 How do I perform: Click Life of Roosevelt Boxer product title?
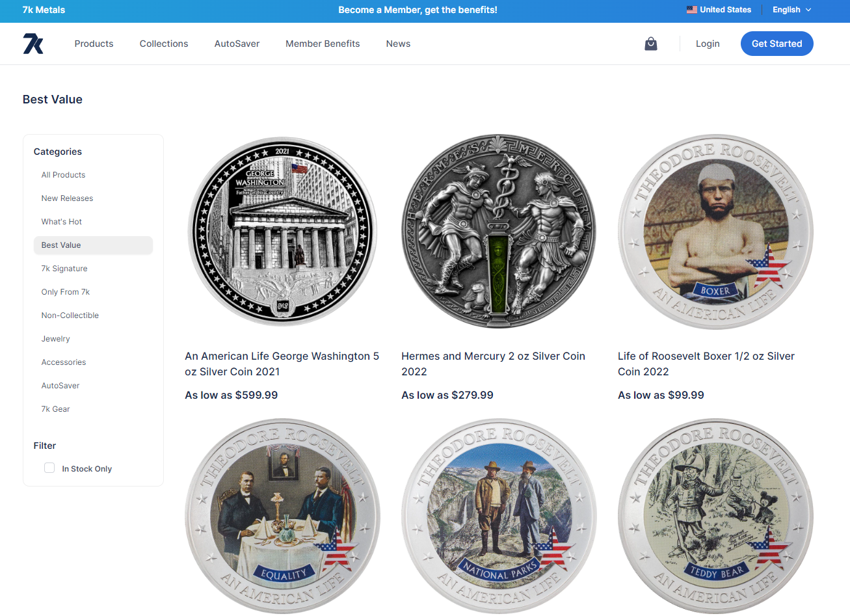tap(706, 364)
